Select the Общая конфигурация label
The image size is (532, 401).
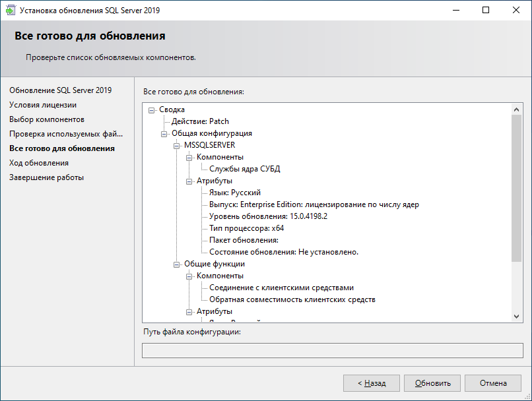point(211,133)
